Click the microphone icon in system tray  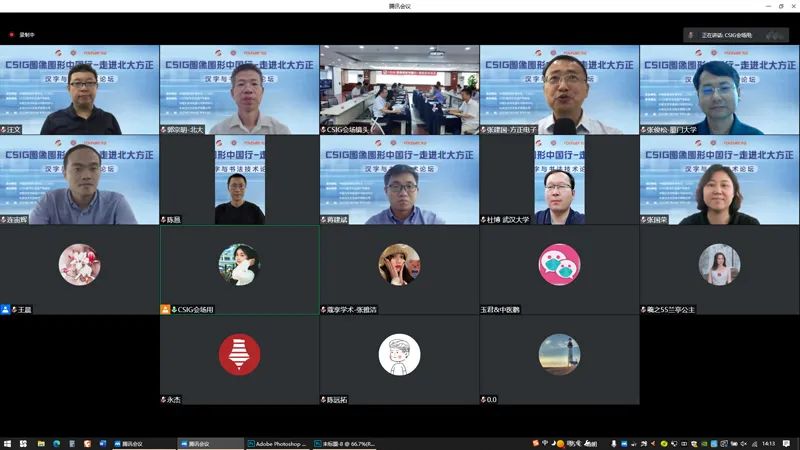click(x=614, y=444)
